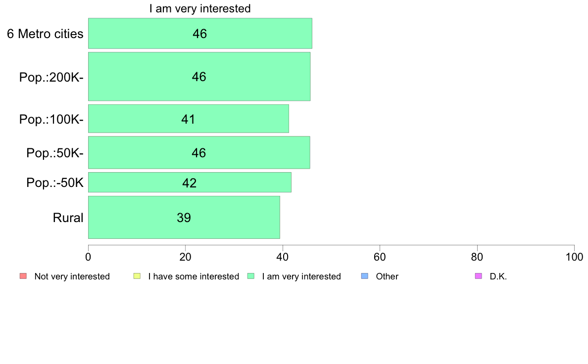The height and width of the screenshot is (364, 588).
Task: Click the green I am very interested swatch
Action: tap(251, 276)
